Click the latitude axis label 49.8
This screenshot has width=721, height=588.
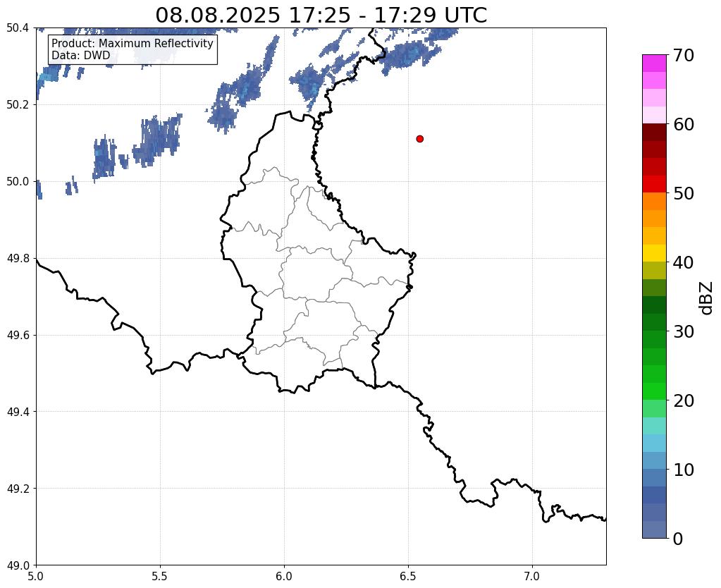tap(18, 258)
